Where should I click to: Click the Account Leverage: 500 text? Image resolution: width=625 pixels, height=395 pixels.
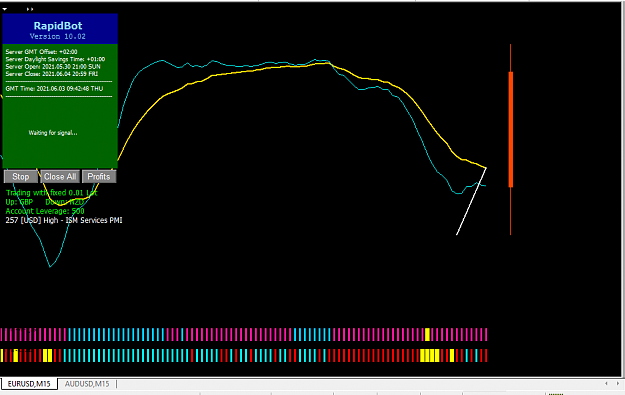click(45, 211)
